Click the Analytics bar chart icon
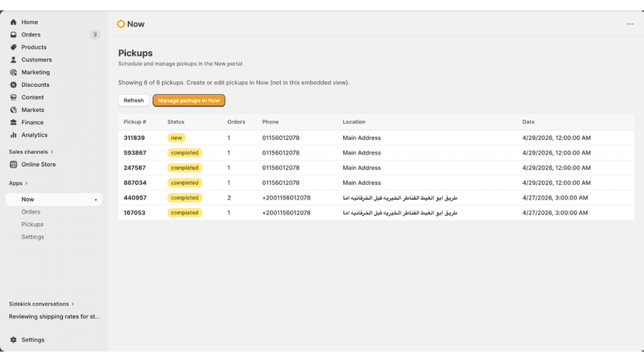 [13, 134]
